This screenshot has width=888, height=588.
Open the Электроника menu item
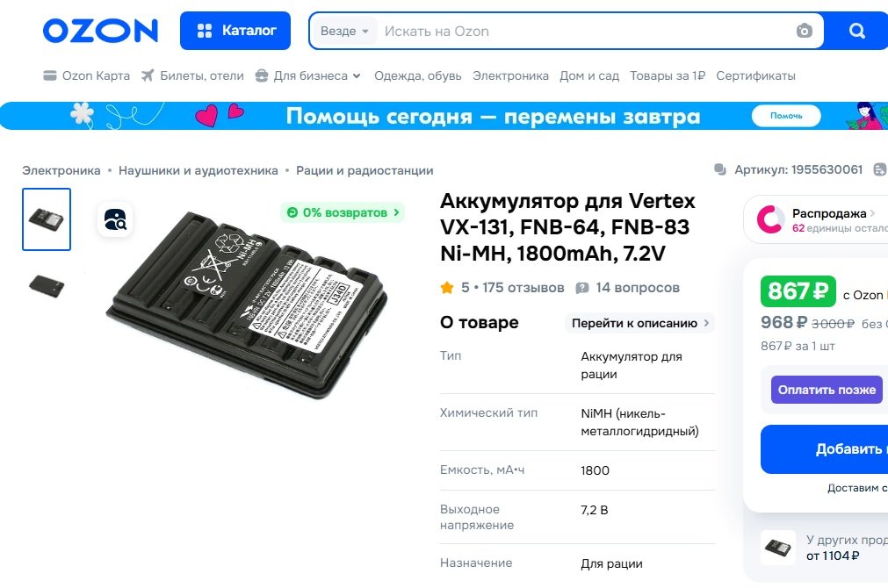(510, 75)
